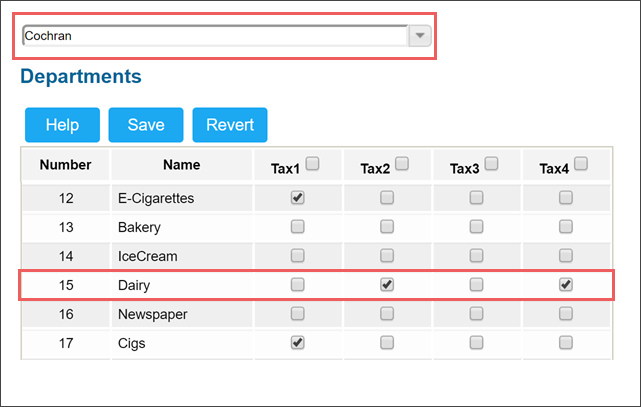641x407 pixels.
Task: Enable Tax4 for Cigs department
Action: click(566, 342)
